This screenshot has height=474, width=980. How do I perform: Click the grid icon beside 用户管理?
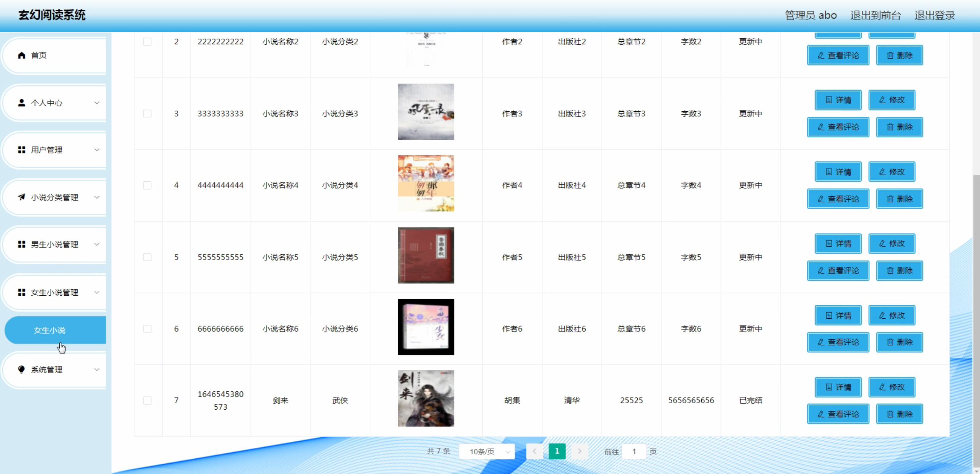coord(22,150)
